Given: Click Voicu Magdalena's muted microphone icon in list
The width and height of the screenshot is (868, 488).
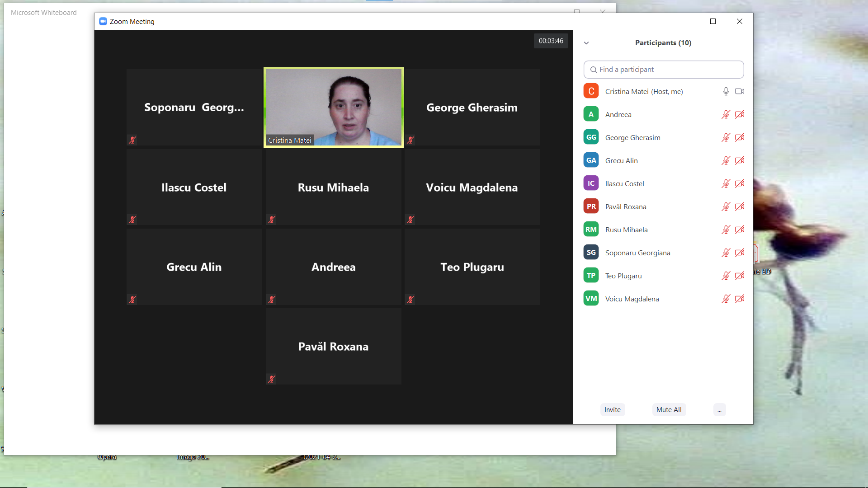Looking at the screenshot, I should tap(726, 299).
